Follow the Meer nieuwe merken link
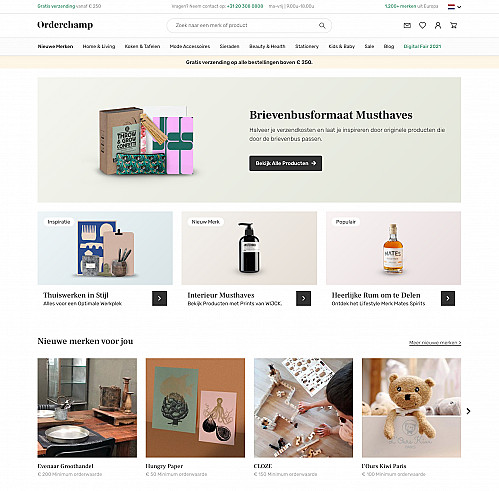The width and height of the screenshot is (499, 491). tap(435, 342)
